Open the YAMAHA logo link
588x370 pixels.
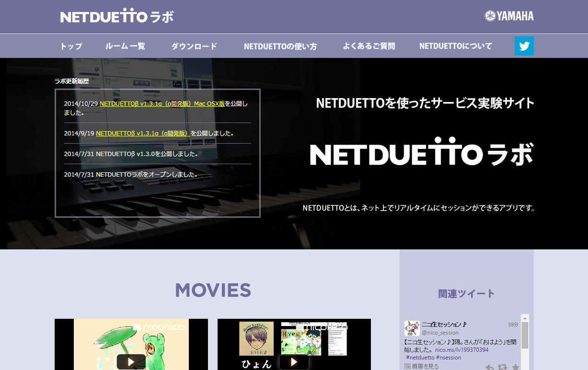click(x=509, y=16)
